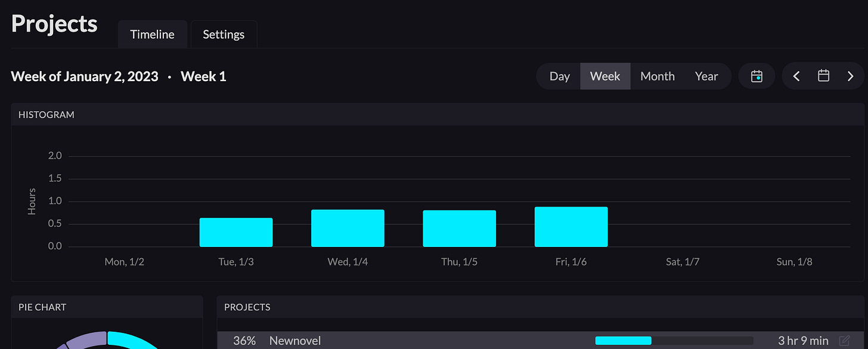This screenshot has width=868, height=349.
Task: Click the edit icon for Newnovel
Action: point(844,341)
